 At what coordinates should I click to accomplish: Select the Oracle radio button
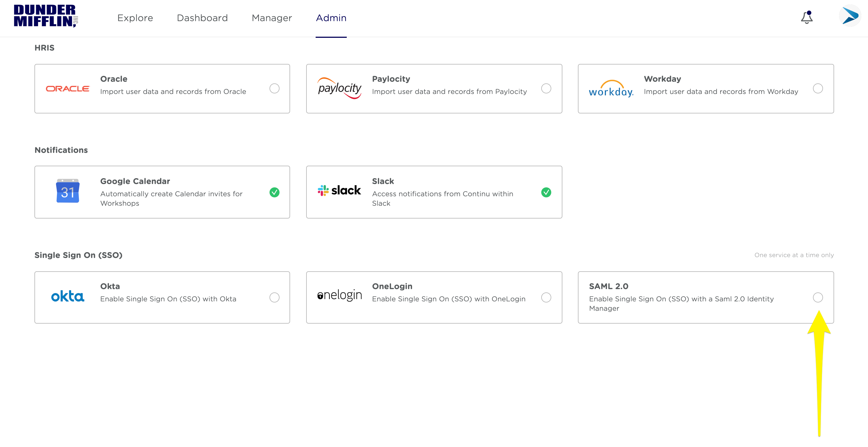click(274, 89)
